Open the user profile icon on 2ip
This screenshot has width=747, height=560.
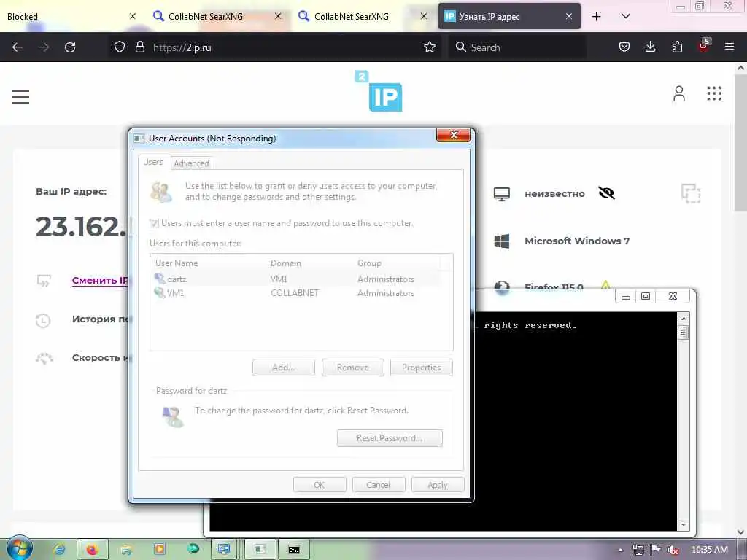tap(679, 93)
